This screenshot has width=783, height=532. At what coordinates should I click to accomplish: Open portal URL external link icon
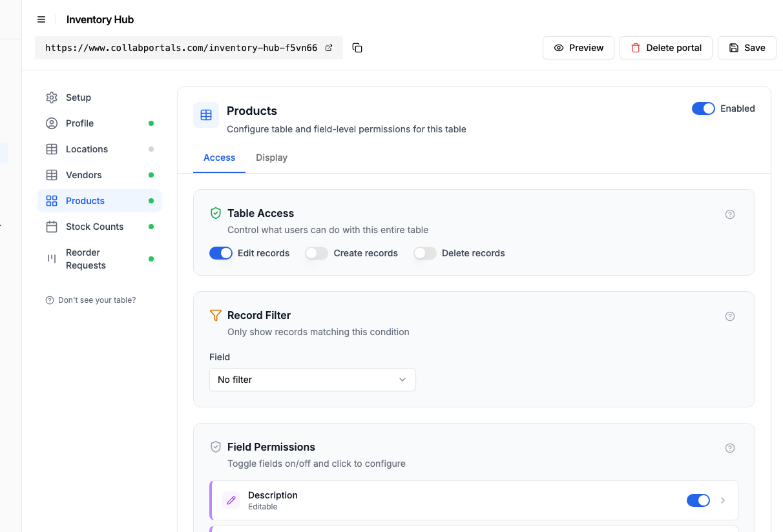329,48
